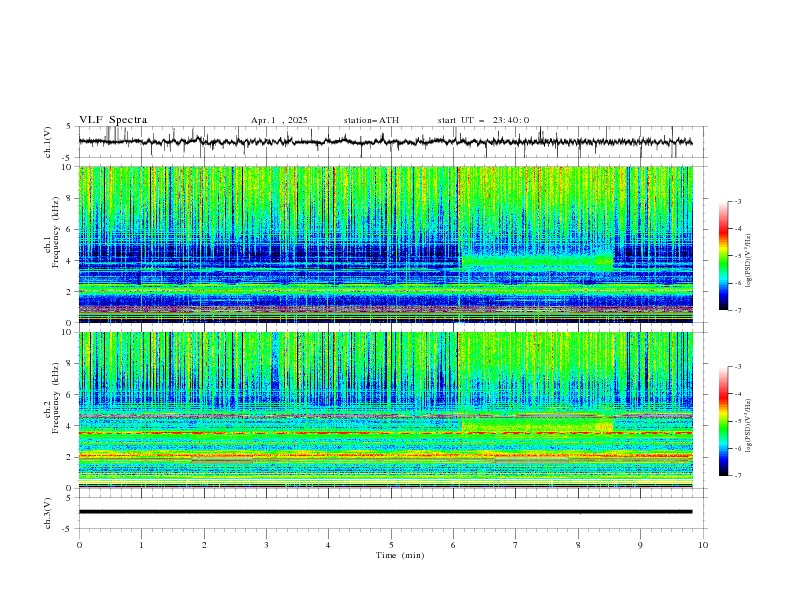Click the "-3" tick on upper color bar

[x=738, y=201]
